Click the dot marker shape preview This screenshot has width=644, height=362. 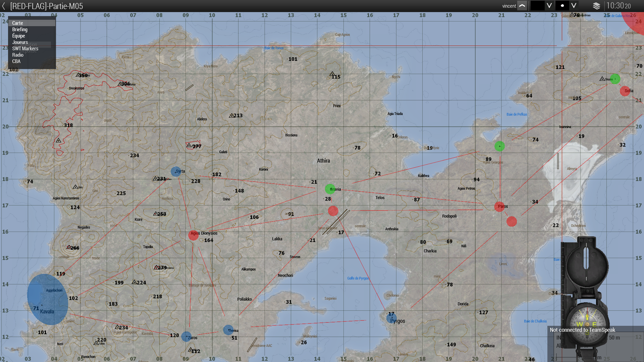point(562,6)
